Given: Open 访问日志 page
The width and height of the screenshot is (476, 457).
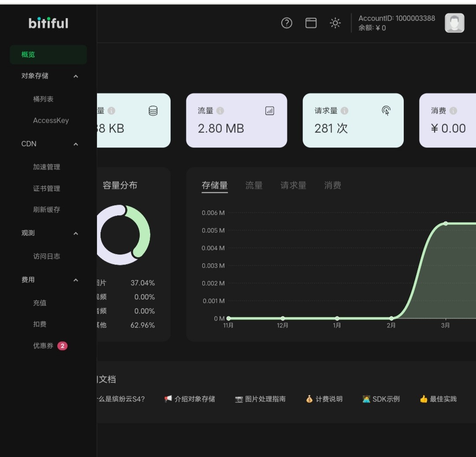Looking at the screenshot, I should tap(46, 256).
